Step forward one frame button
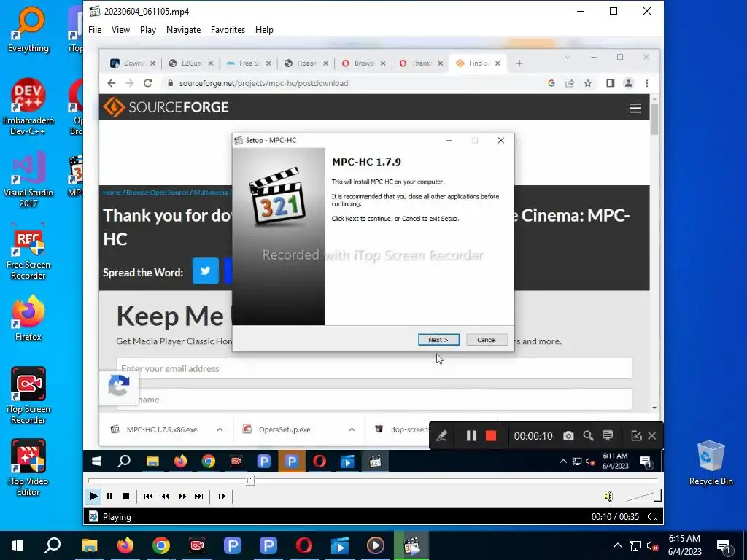Image resolution: width=747 pixels, height=560 pixels. [222, 496]
